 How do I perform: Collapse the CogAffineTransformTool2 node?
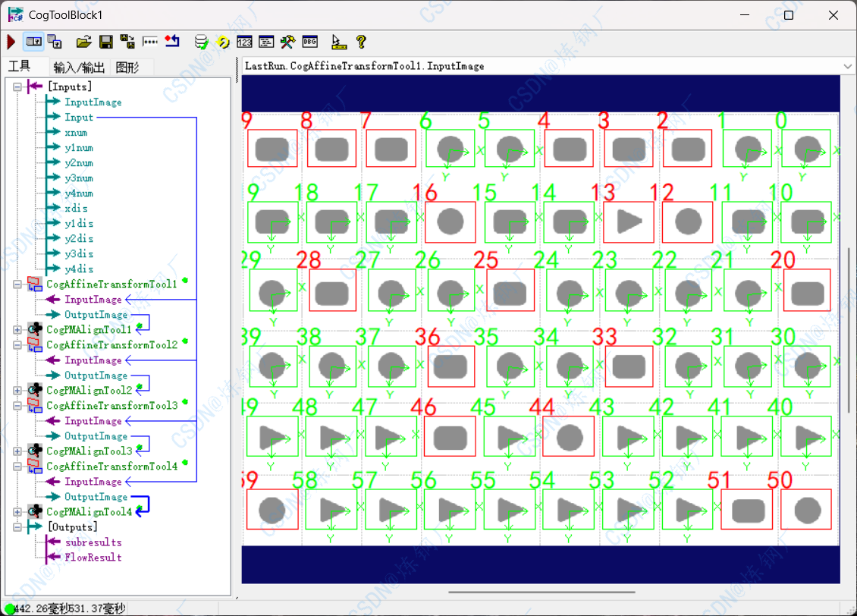(x=17, y=345)
